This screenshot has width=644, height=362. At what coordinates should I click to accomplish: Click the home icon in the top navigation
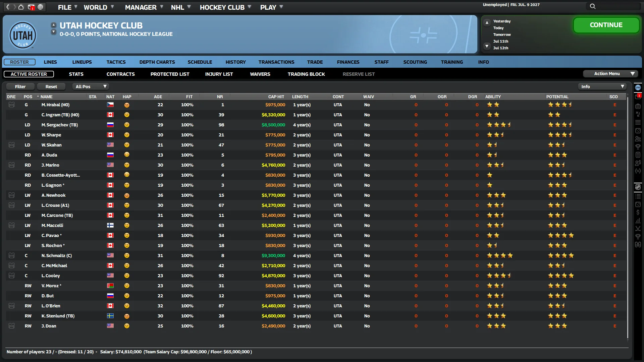[21, 7]
